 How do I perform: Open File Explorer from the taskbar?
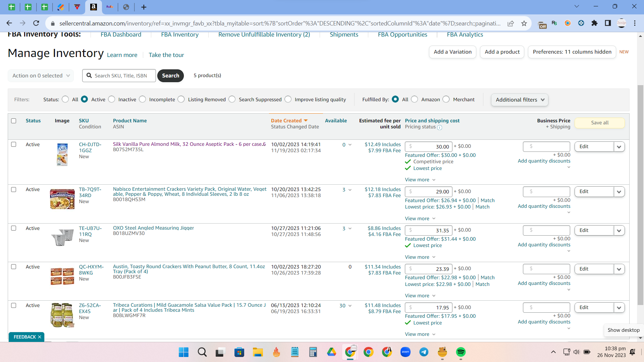click(258, 352)
